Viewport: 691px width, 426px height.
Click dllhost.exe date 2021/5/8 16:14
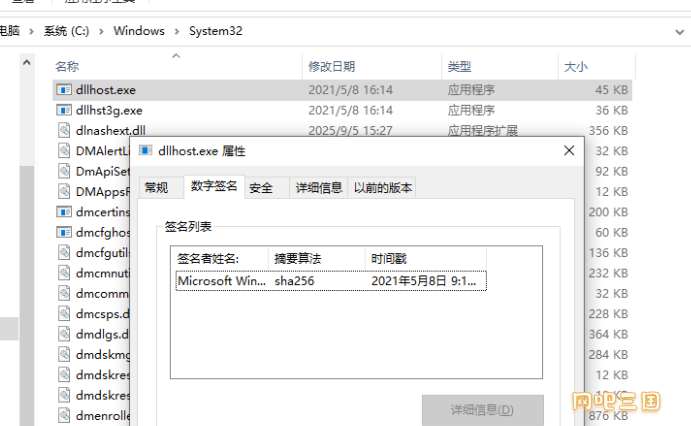coord(350,90)
